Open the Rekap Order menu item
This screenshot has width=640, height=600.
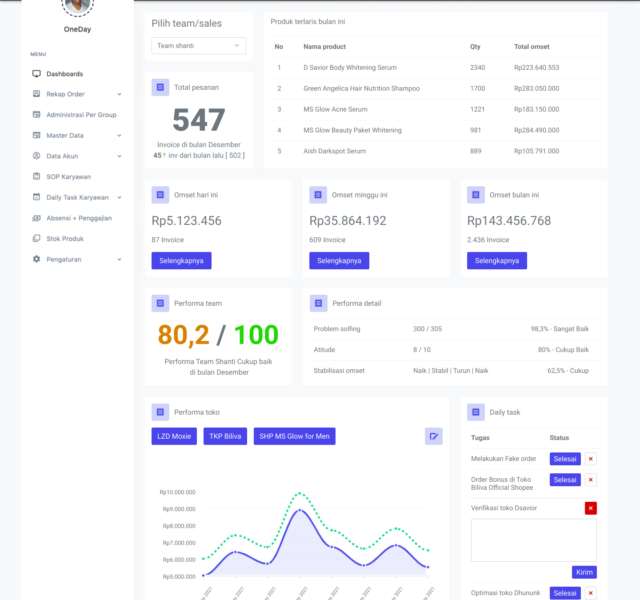pos(65,94)
